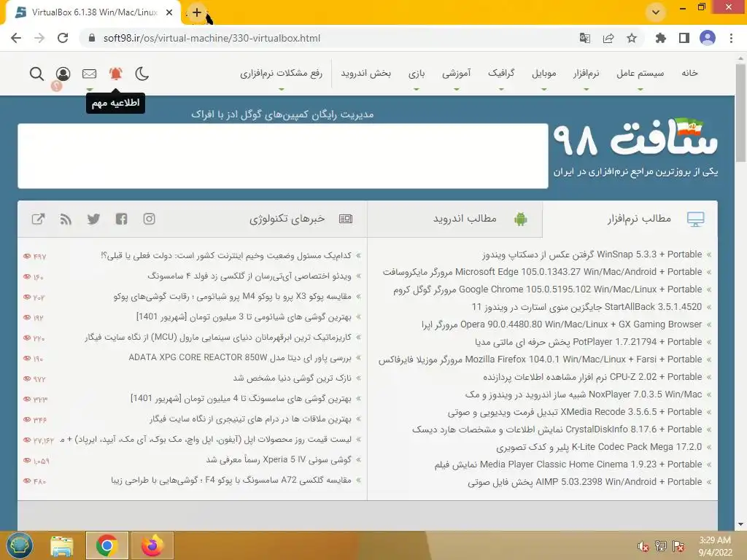Click the newspaper icon beside خبرهای تکنولوژی
The height and width of the screenshot is (560, 747).
(x=345, y=219)
